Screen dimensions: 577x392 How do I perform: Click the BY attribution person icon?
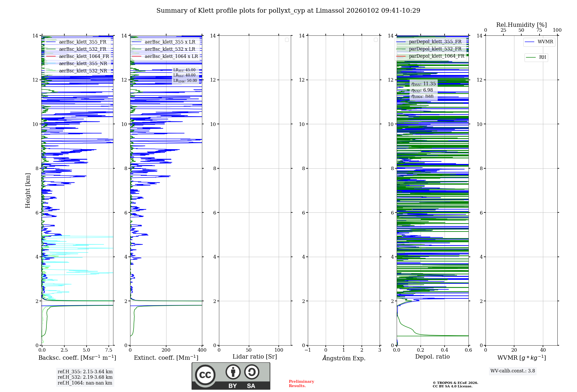[233, 372]
